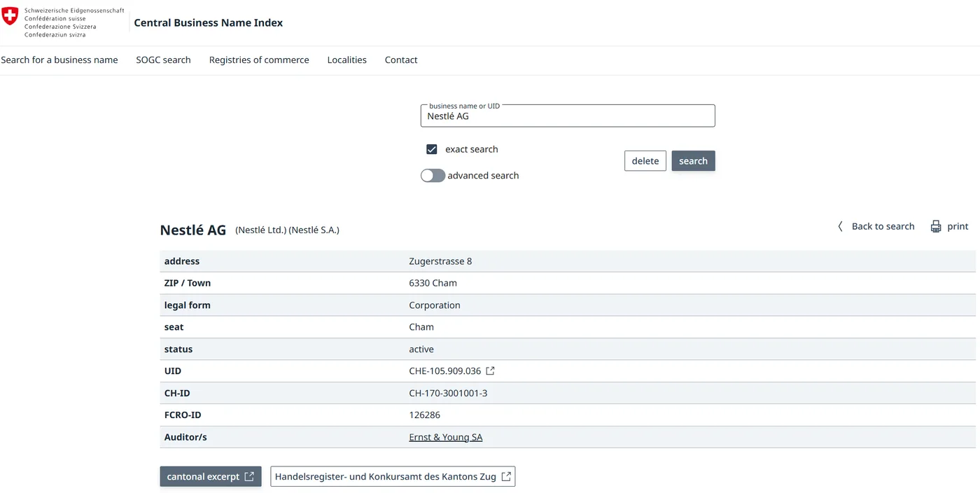Image resolution: width=980 pixels, height=493 pixels.
Task: Click the status value active
Action: [x=421, y=349]
